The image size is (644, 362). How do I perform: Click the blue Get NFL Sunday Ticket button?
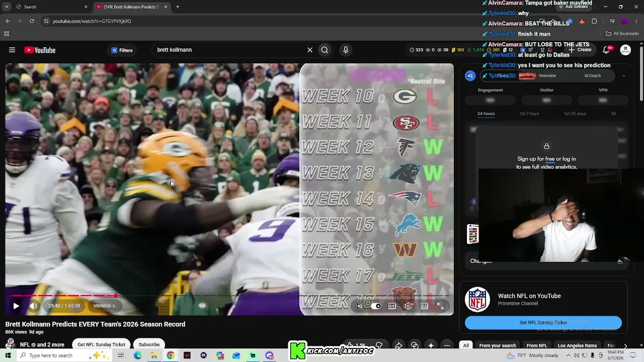coord(543,322)
